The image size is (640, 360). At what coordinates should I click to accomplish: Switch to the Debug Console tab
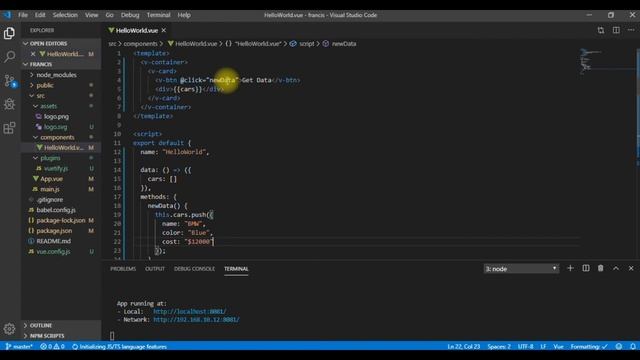tap(194, 269)
